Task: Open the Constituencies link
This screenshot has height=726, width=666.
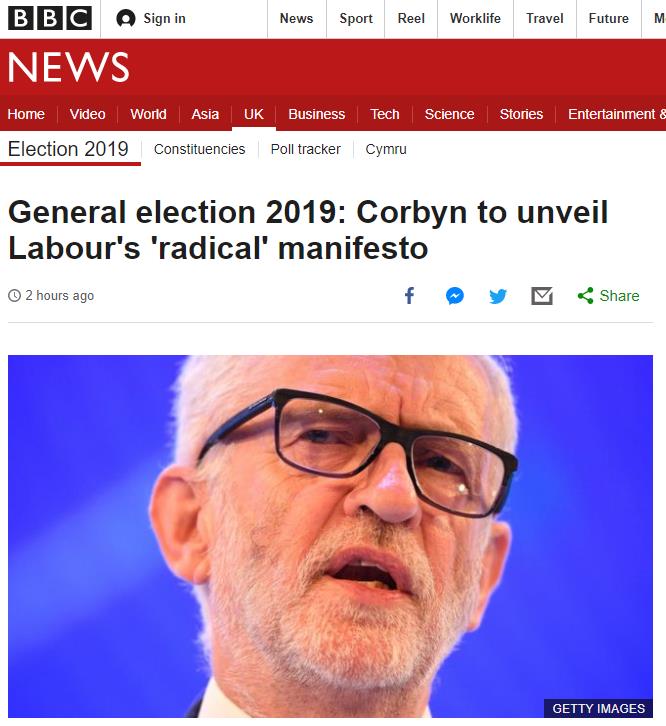Action: (199, 149)
